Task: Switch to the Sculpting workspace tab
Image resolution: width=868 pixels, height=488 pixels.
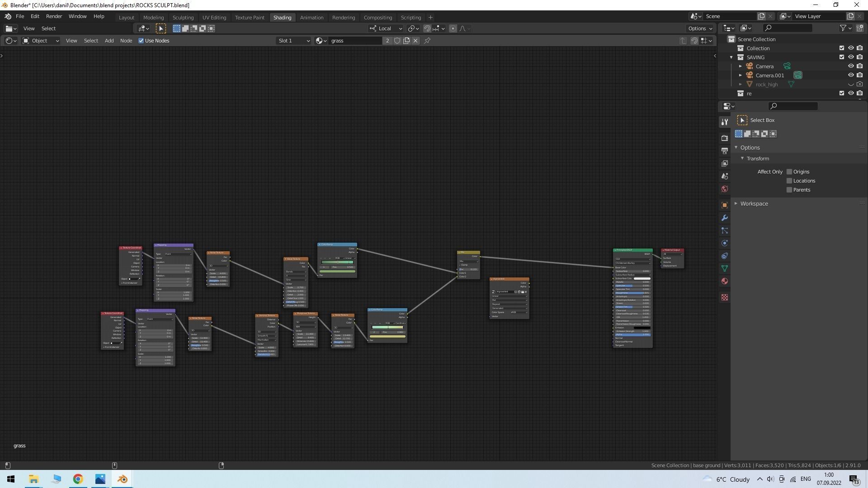Action: 183,17
